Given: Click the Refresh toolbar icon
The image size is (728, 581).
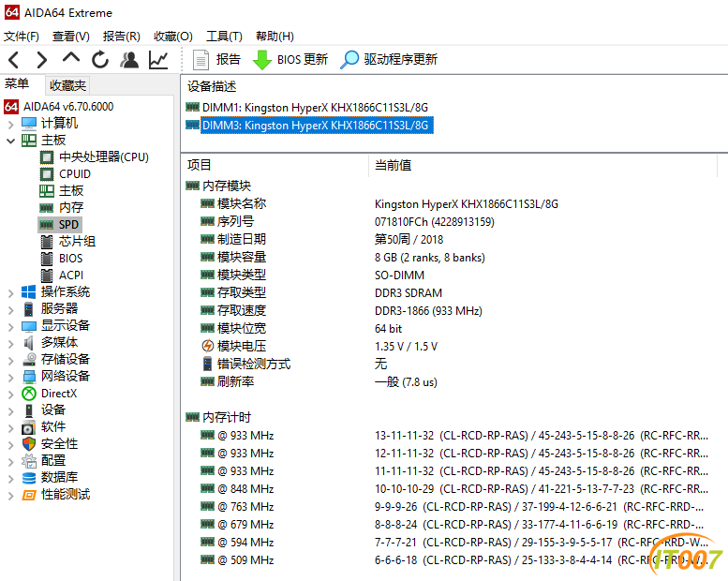Looking at the screenshot, I should [x=99, y=60].
